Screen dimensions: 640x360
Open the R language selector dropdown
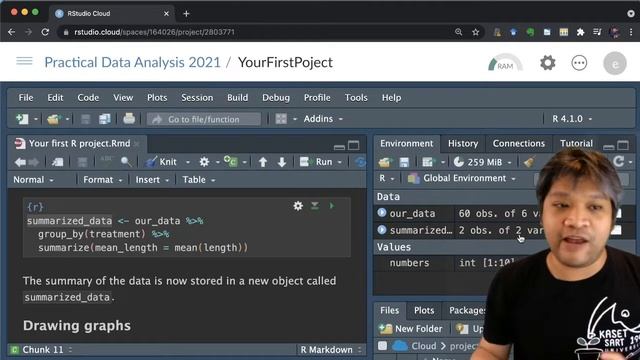tap(386, 178)
